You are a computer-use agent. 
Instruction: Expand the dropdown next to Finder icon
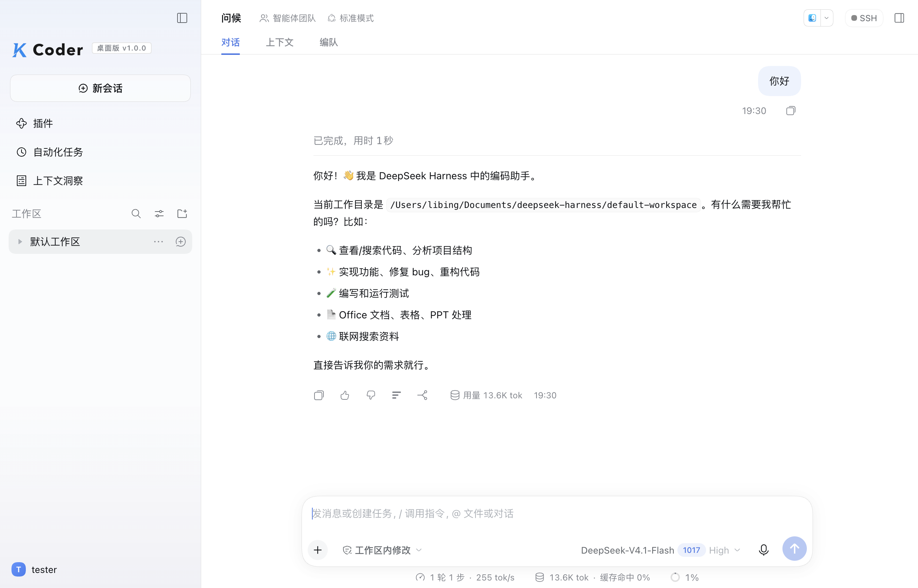pyautogui.click(x=826, y=18)
